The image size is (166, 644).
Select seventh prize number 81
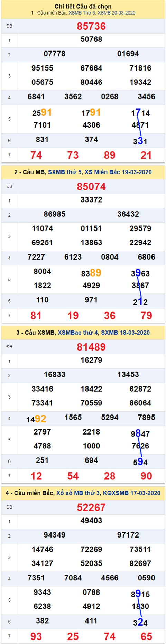coord(36,316)
